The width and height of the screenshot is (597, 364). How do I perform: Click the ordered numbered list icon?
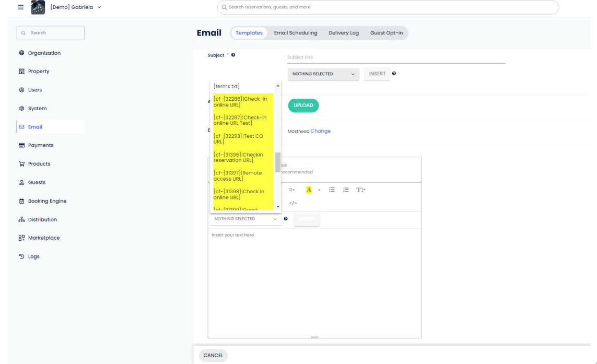coord(345,190)
